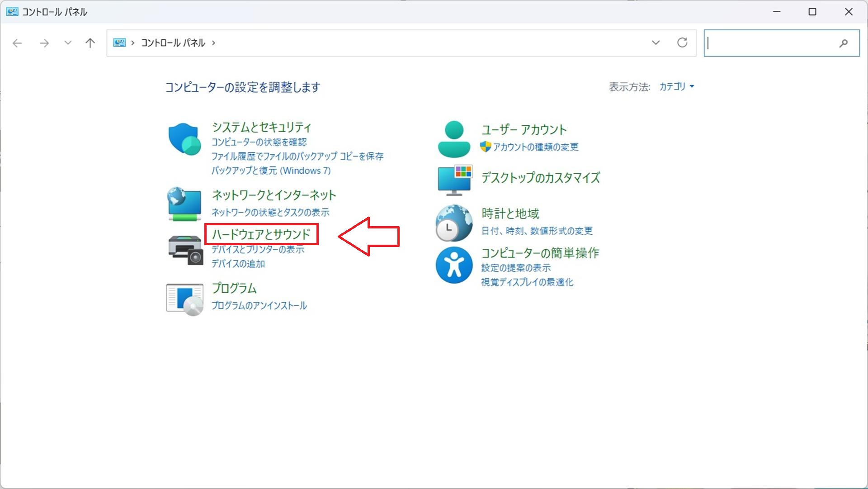Click the Control Panel search box
Screen dimensions: 868x489
pyautogui.click(x=772, y=43)
